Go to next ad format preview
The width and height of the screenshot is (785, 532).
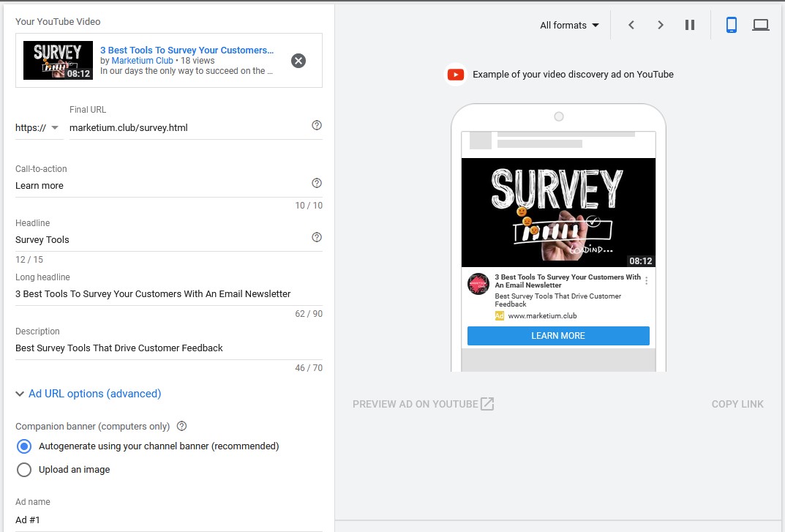[661, 25]
